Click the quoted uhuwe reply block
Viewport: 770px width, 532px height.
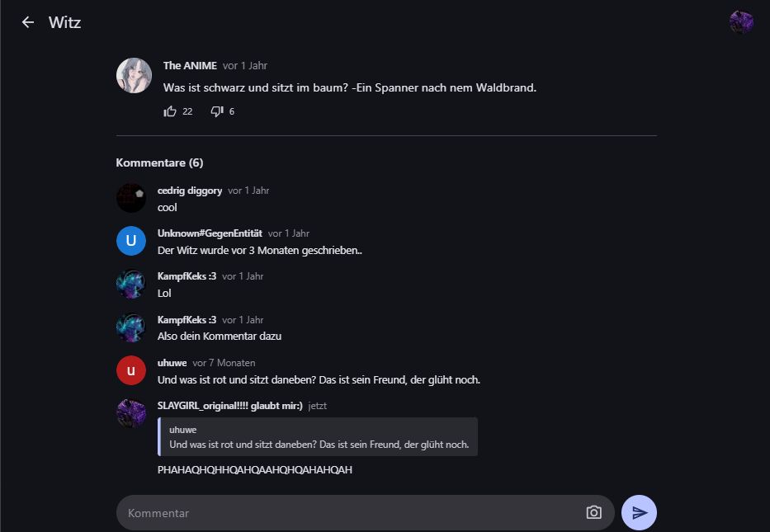(x=318, y=437)
